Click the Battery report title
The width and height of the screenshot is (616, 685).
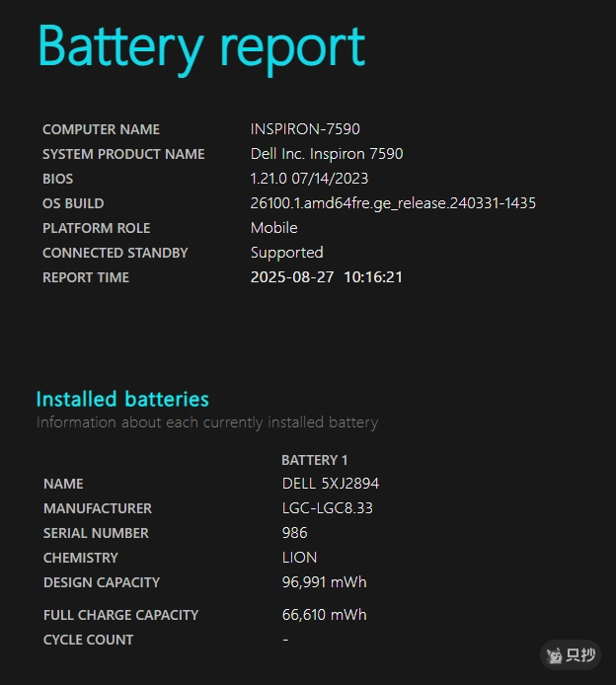point(201,46)
